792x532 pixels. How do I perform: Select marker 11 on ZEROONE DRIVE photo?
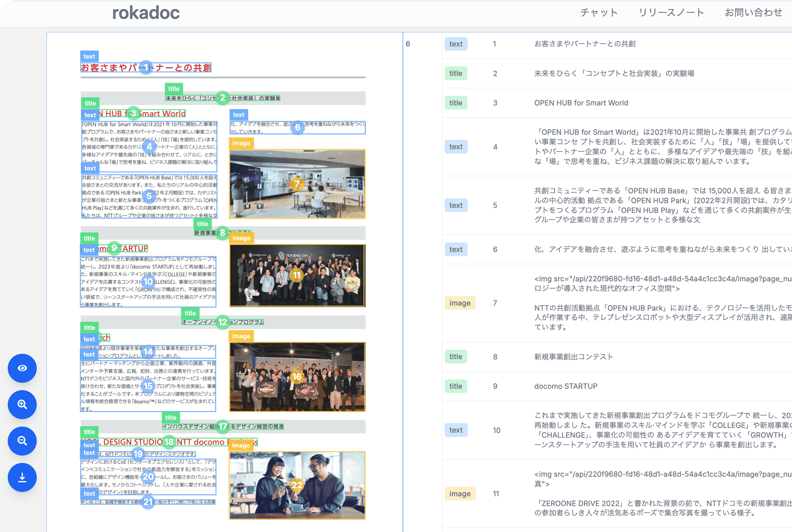tap(297, 275)
